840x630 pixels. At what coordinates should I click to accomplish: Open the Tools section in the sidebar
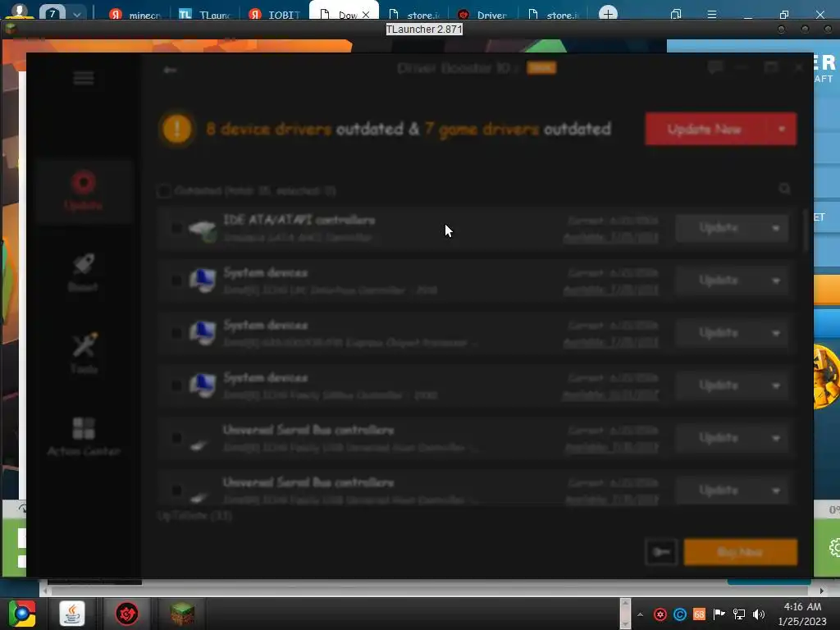(x=84, y=353)
